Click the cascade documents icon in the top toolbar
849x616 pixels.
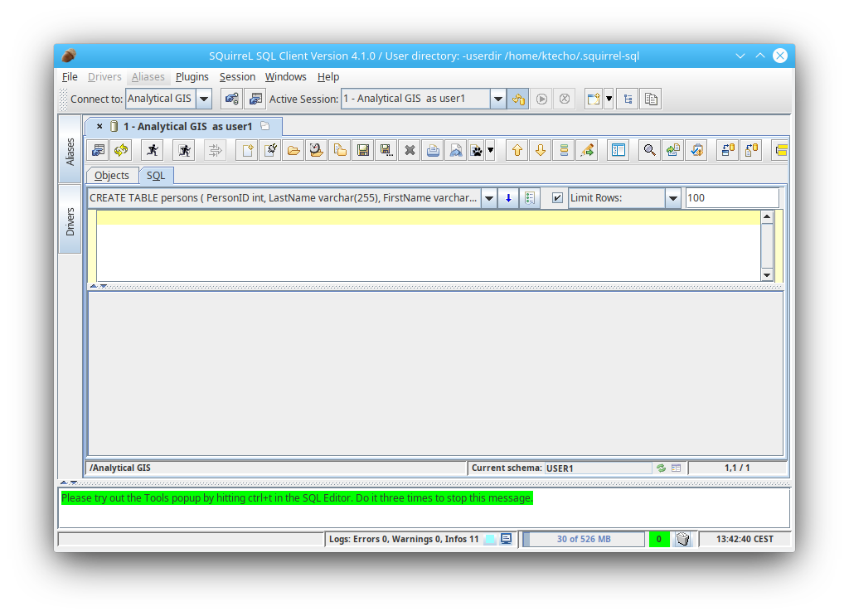(651, 99)
